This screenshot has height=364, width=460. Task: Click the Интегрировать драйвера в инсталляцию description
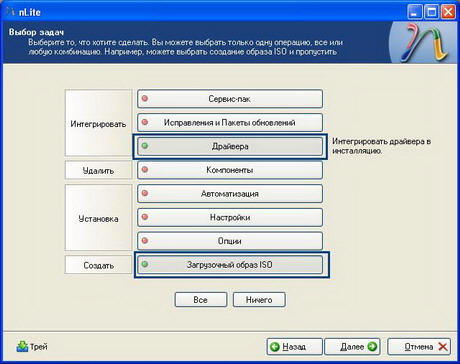[x=381, y=146]
